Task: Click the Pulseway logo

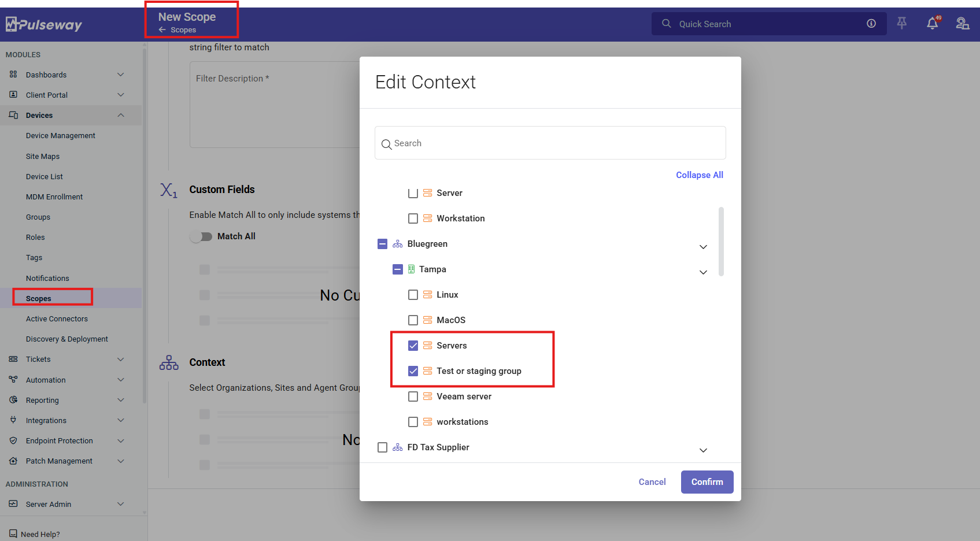Action: click(x=44, y=24)
